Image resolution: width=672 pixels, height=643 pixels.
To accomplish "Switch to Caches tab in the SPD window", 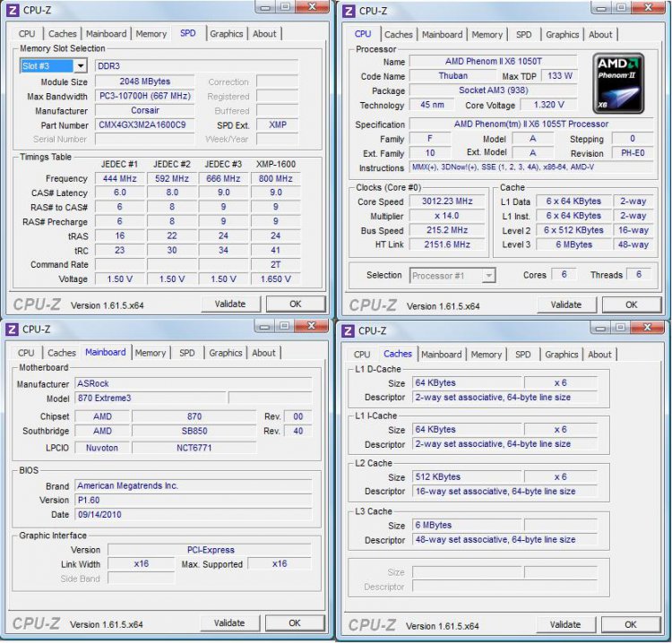I will [62, 34].
